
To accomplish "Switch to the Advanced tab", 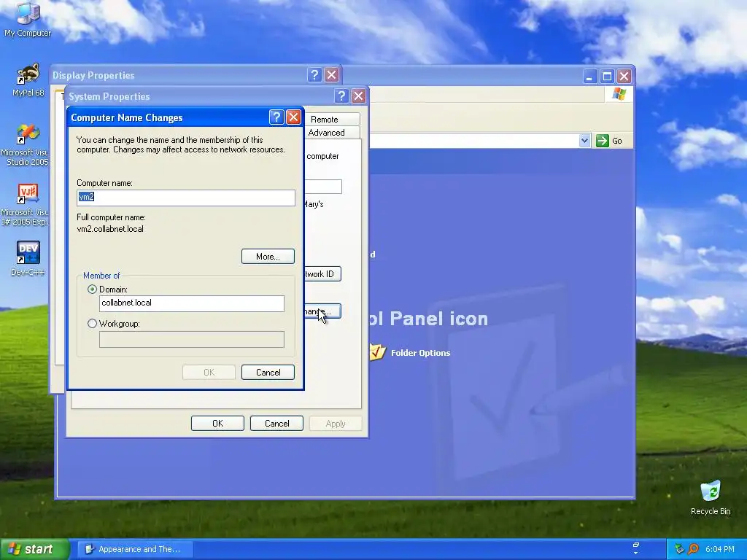I will (332, 133).
